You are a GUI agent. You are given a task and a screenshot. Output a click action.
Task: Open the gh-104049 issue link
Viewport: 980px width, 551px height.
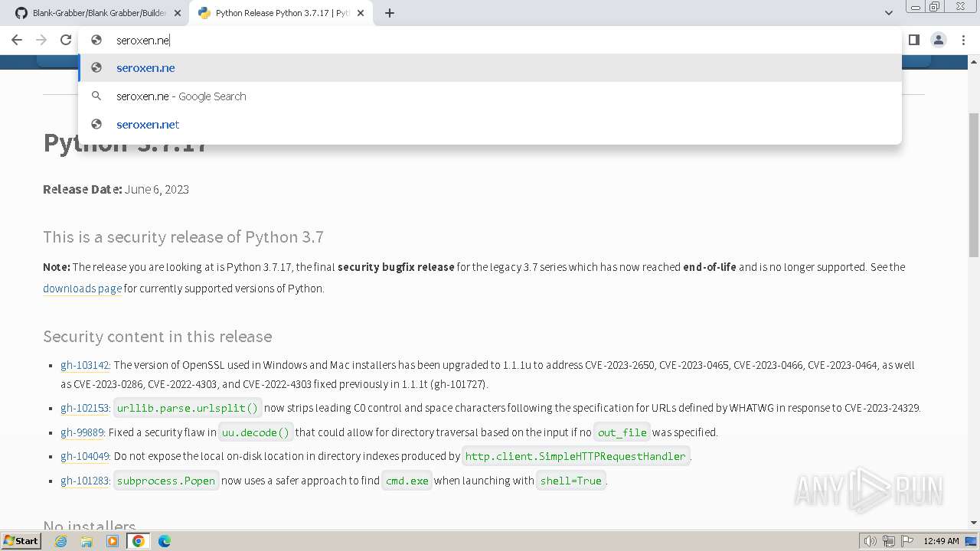tap(85, 456)
